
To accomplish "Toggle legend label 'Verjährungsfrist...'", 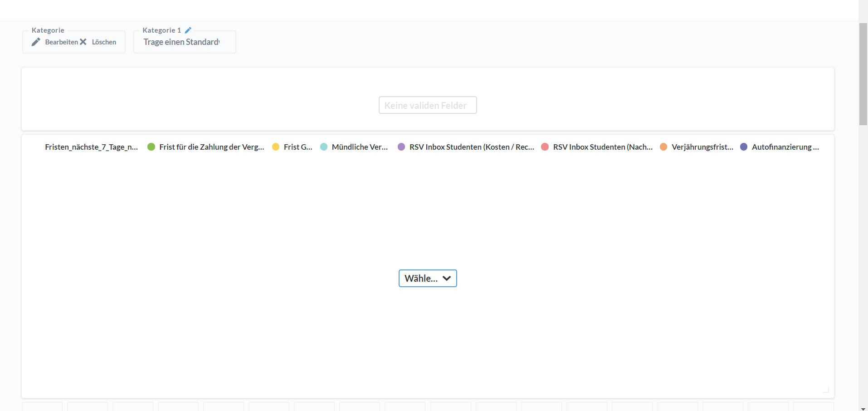I will click(x=702, y=147).
